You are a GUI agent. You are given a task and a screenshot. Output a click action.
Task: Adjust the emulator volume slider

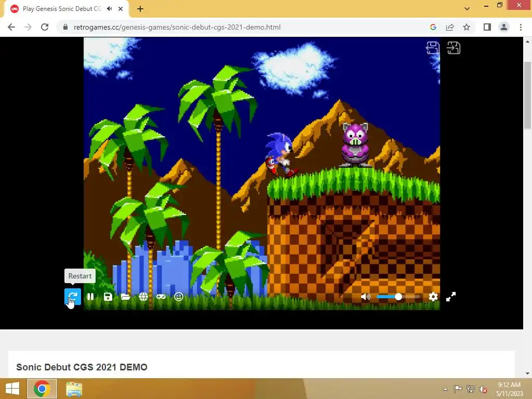(398, 297)
